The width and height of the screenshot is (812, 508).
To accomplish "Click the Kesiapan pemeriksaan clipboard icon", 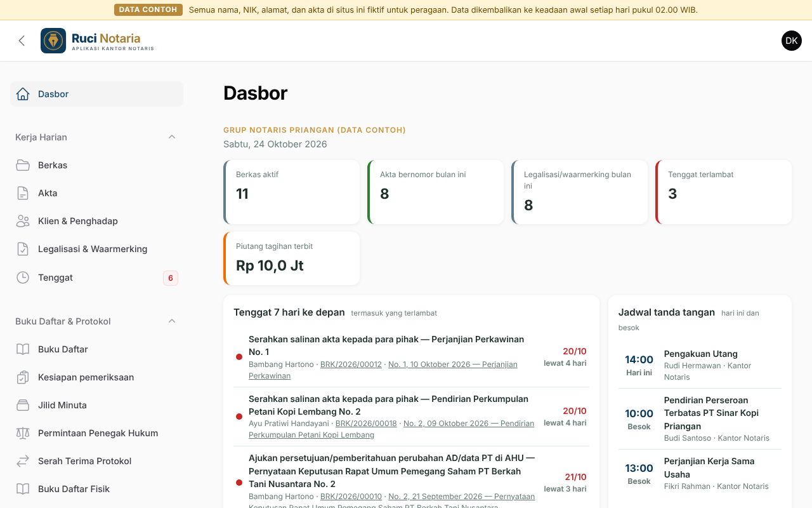I will tap(23, 377).
